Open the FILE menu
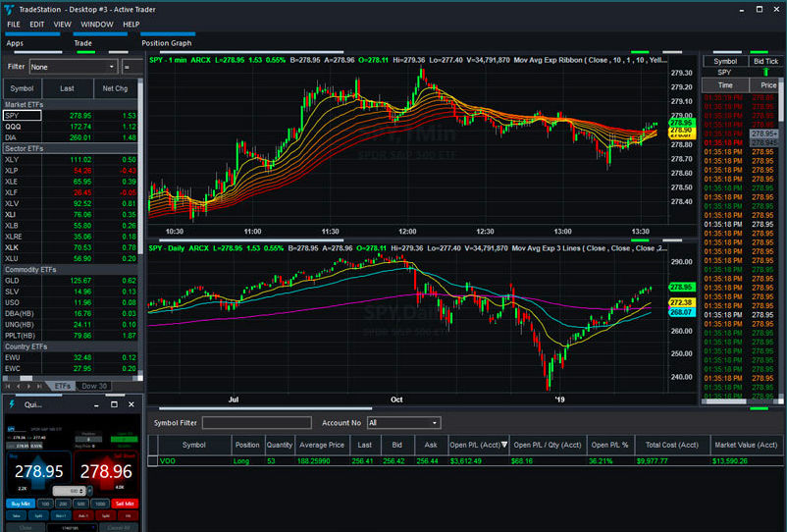This screenshot has height=532, width=787. pyautogui.click(x=14, y=25)
